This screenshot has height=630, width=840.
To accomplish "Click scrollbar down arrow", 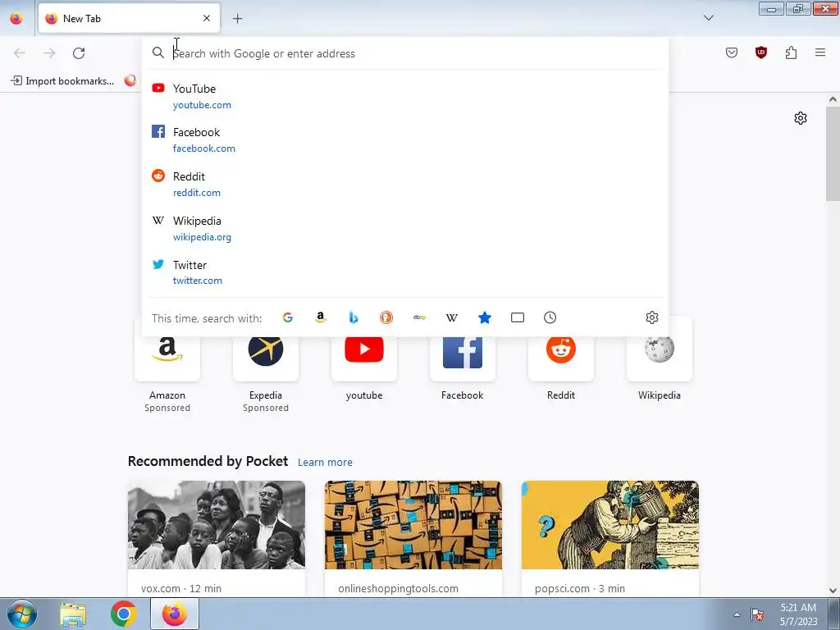I will click(833, 591).
